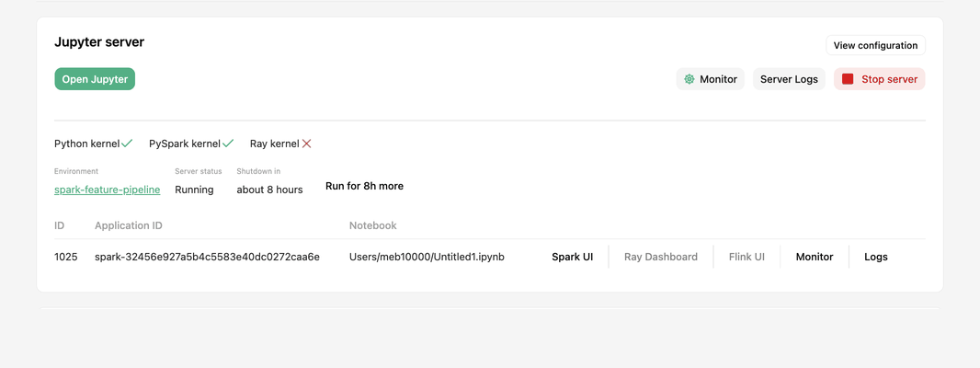
Task: Click the Notebook column header
Action: (373, 225)
